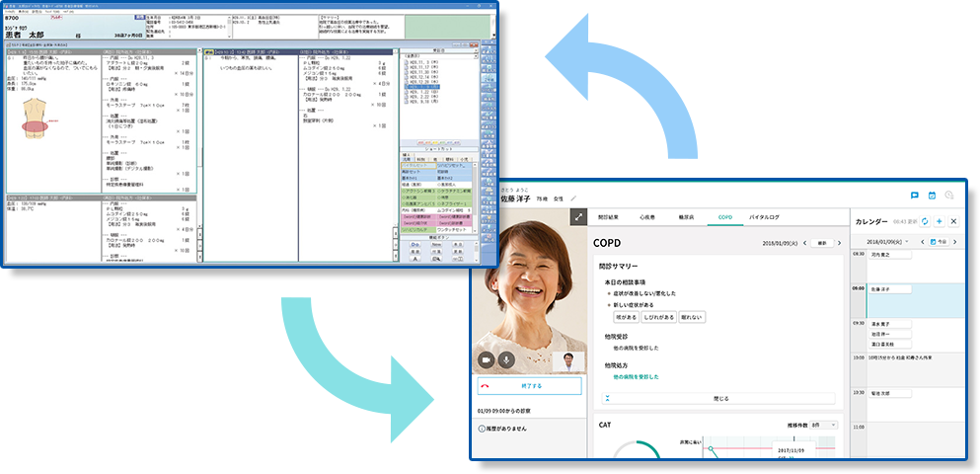
Task: Refresh the calendar panel
Action: tap(924, 221)
